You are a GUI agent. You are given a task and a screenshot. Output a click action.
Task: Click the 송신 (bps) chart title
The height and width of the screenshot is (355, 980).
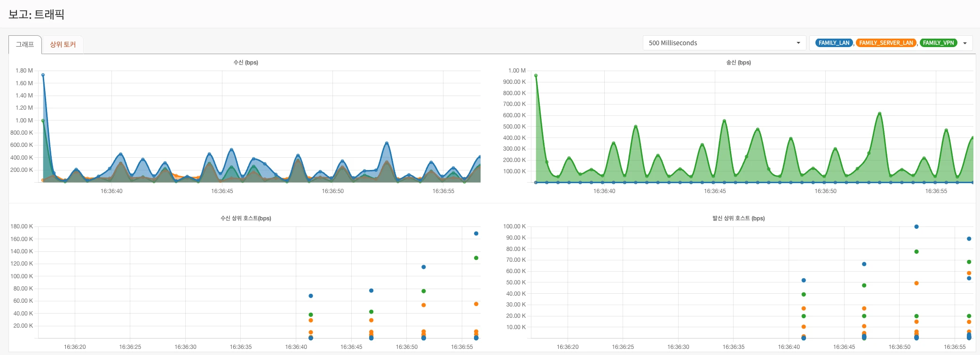[738, 63]
